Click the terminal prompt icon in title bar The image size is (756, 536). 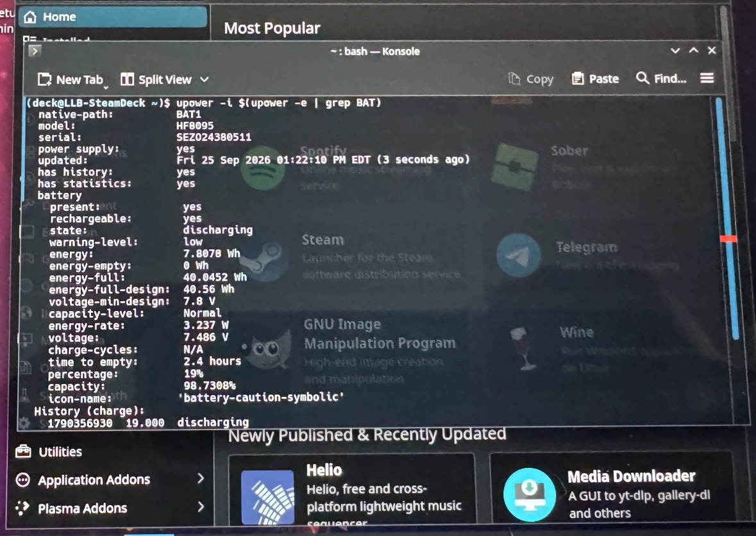pos(35,51)
